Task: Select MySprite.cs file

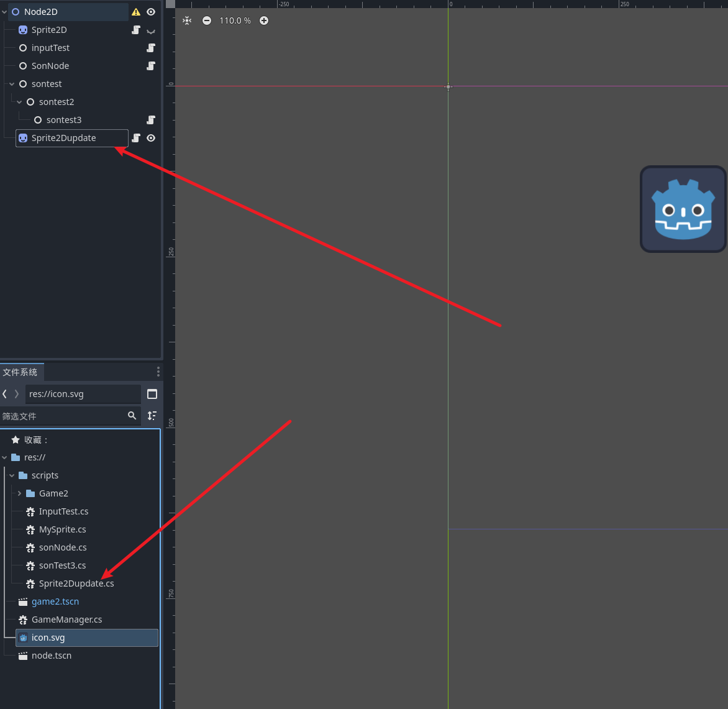Action: pos(62,530)
